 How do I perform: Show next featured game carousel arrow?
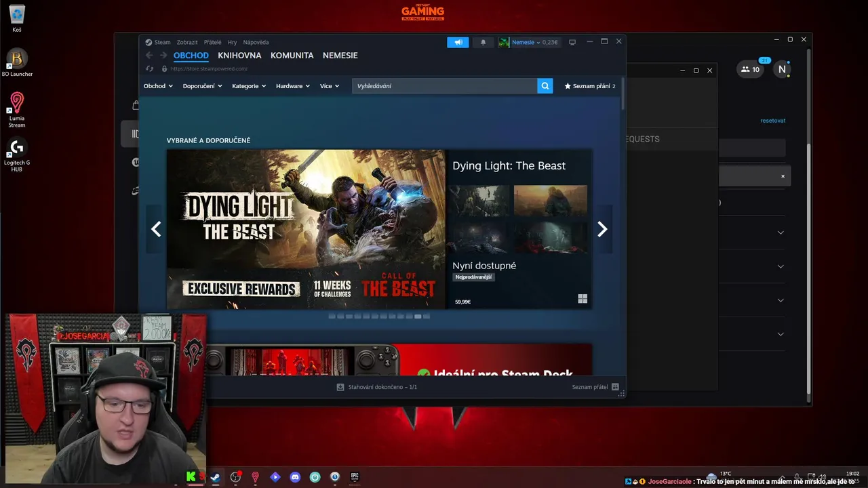click(x=602, y=229)
